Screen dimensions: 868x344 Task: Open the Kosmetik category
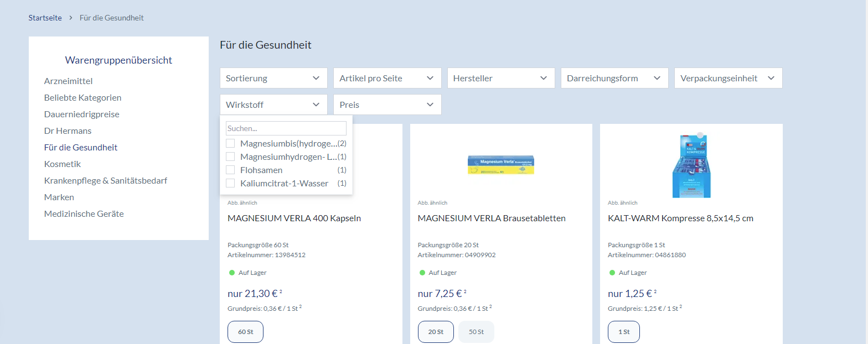click(x=63, y=164)
